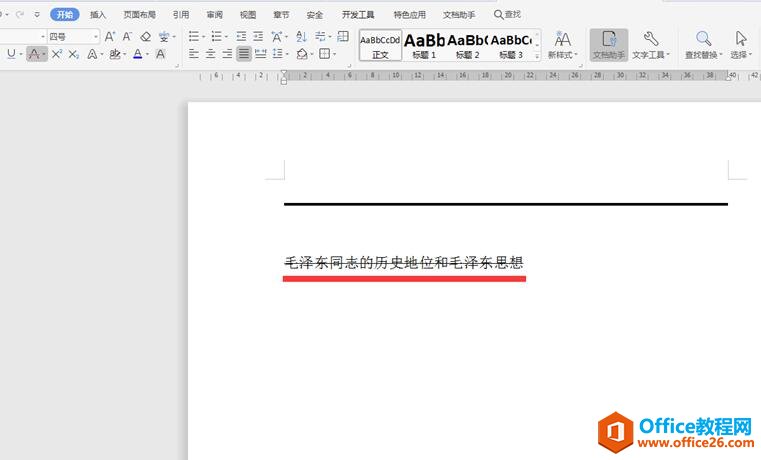The width and height of the screenshot is (761, 460).
Task: Align text right
Action: 227,54
